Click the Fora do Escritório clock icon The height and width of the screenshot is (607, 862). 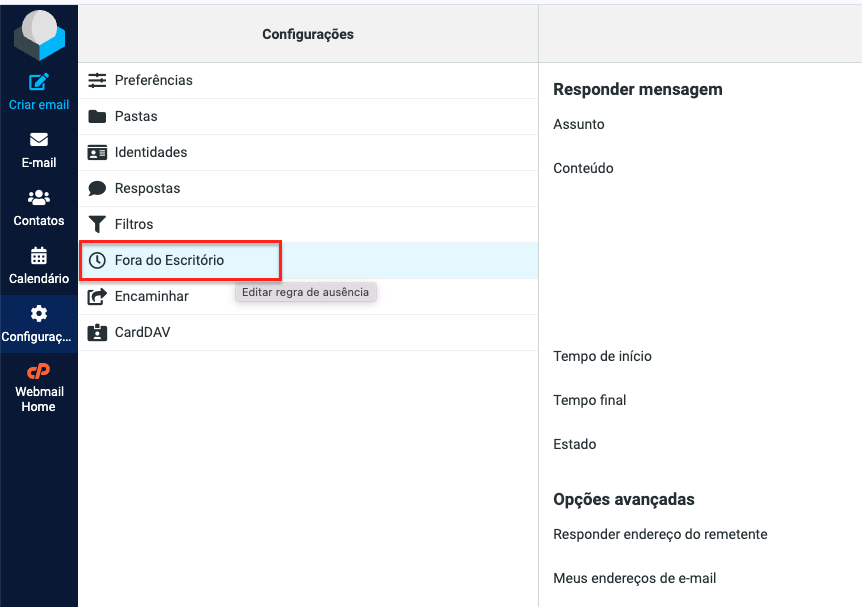[97, 260]
